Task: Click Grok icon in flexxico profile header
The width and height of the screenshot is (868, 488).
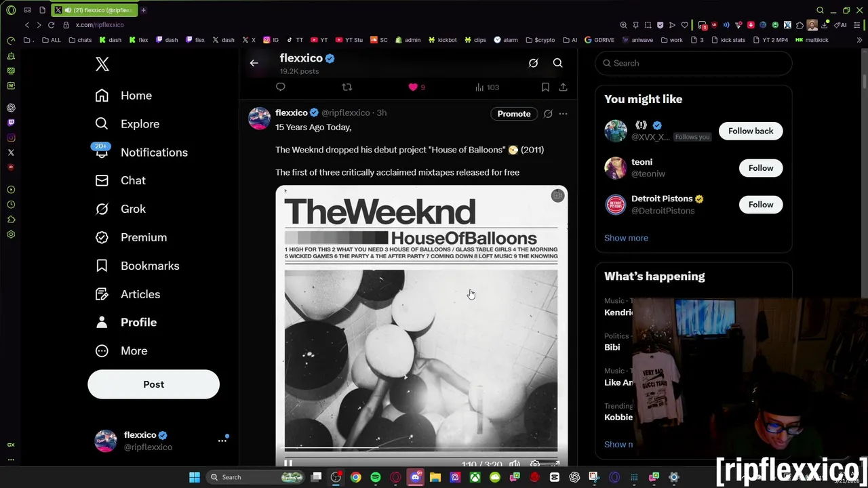Action: pos(533,63)
